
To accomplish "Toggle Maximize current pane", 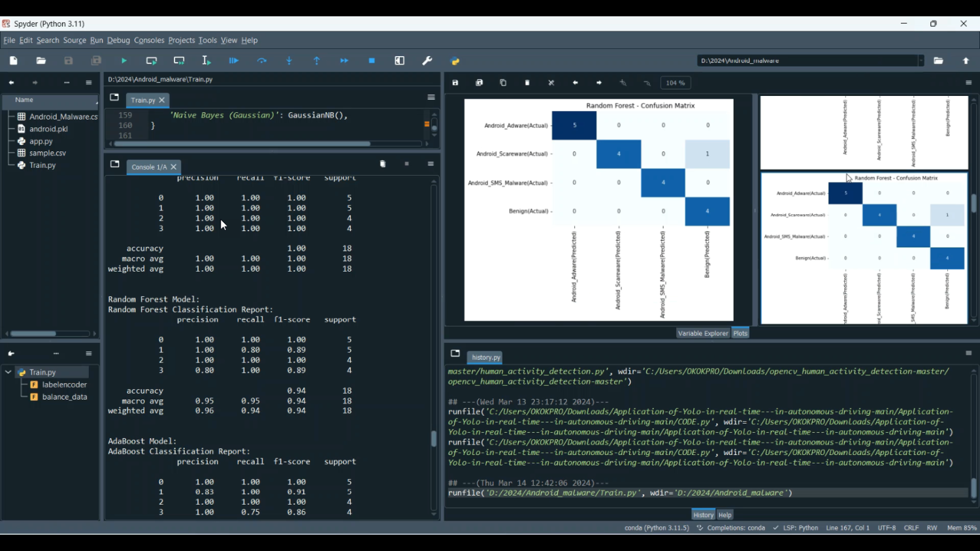I will [400, 61].
